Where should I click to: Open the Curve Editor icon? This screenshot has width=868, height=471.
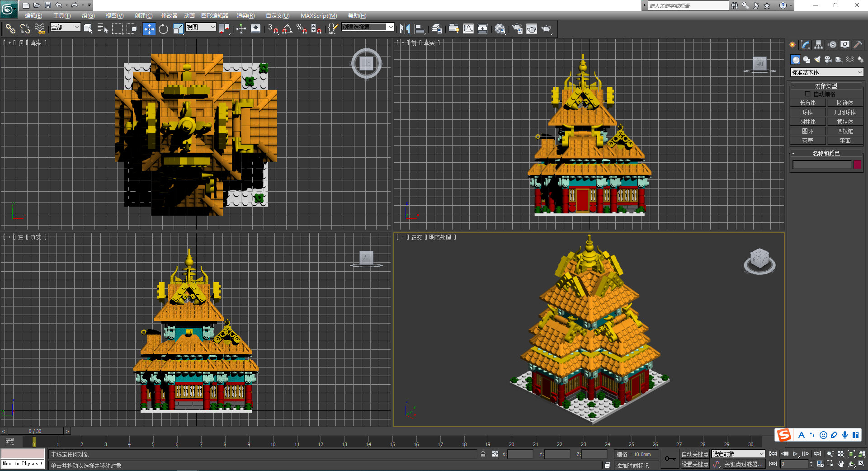[x=468, y=29]
